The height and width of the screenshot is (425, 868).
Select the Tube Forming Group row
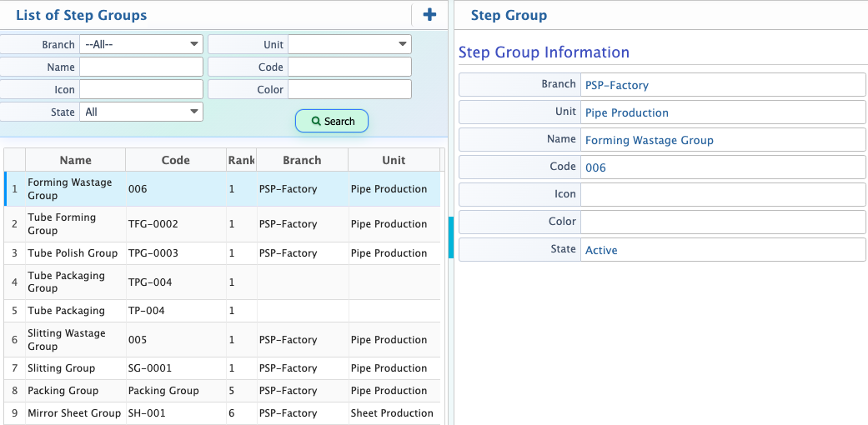[223, 224]
